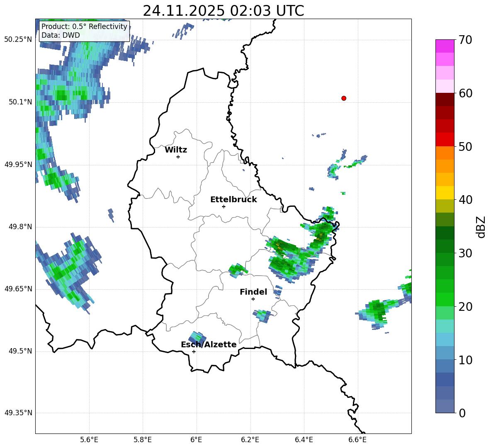
Task: Click the 40 value on colorbar
Action: click(465, 200)
